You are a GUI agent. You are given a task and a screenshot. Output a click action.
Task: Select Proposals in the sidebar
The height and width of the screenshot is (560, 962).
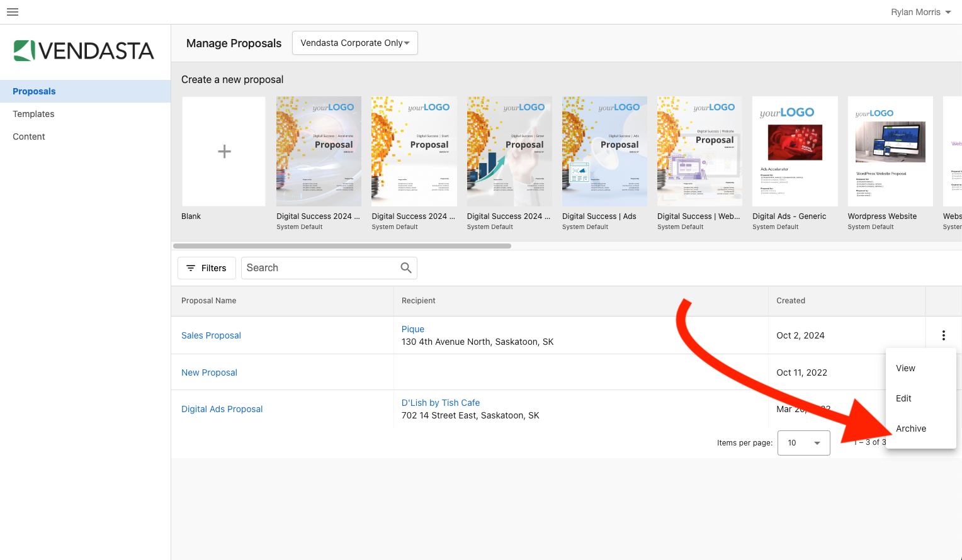(x=85, y=91)
